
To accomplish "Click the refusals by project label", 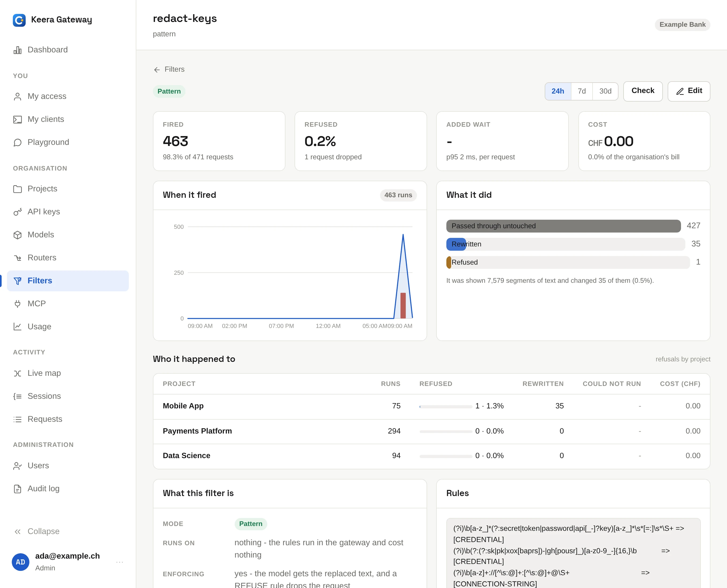I will tap(683, 359).
